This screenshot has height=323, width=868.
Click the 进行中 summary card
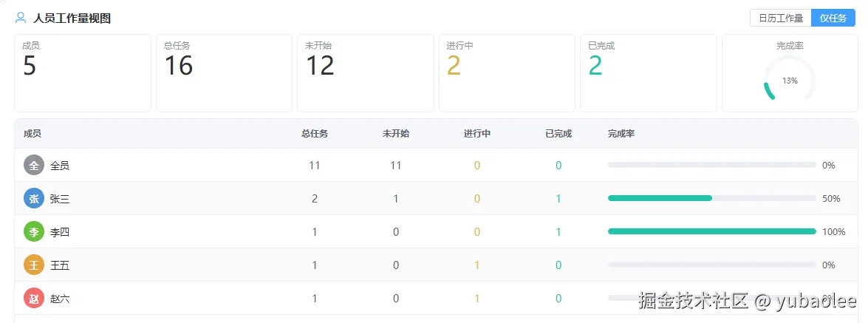pyautogui.click(x=507, y=73)
